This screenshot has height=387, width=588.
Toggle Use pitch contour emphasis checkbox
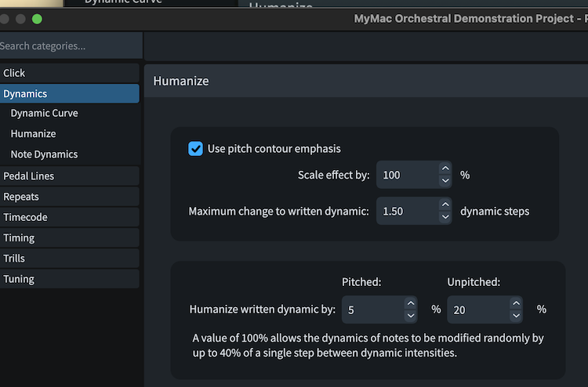(195, 149)
